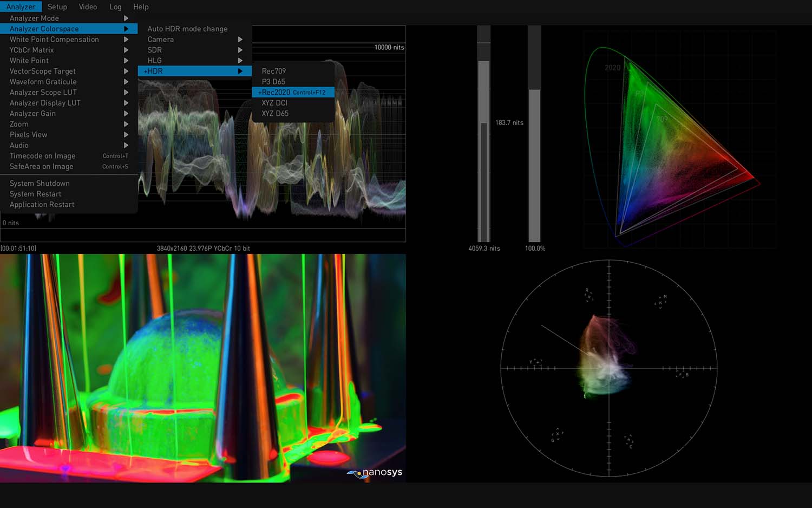
Task: Click the Log menu
Action: [115, 7]
